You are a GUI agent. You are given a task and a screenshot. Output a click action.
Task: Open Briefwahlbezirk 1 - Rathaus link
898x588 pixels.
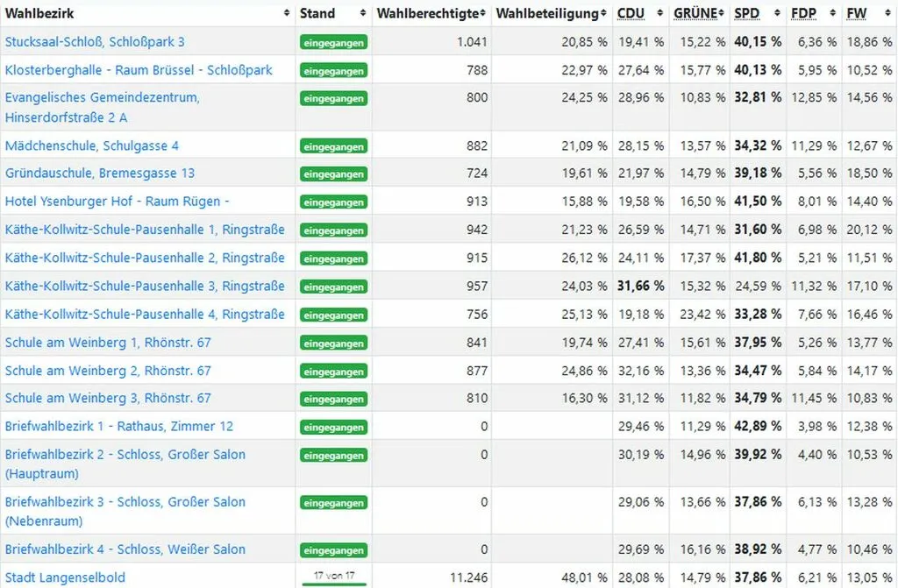point(119,426)
